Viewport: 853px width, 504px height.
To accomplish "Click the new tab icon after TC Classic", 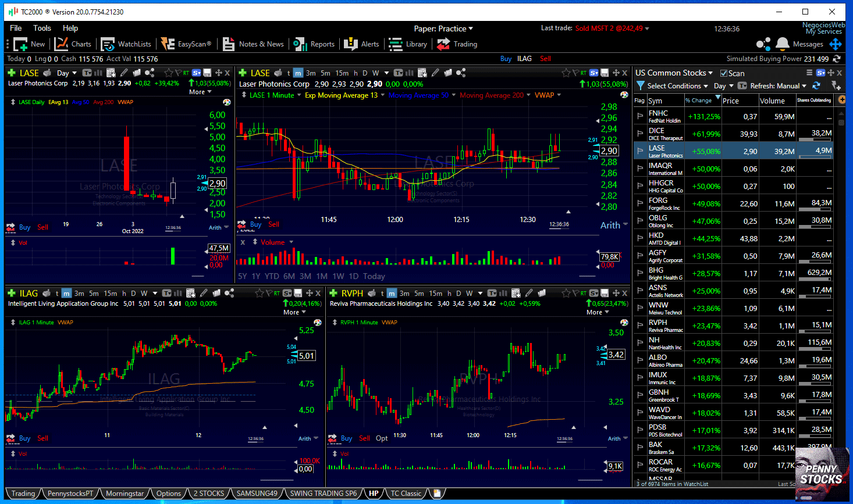I will tap(437, 493).
